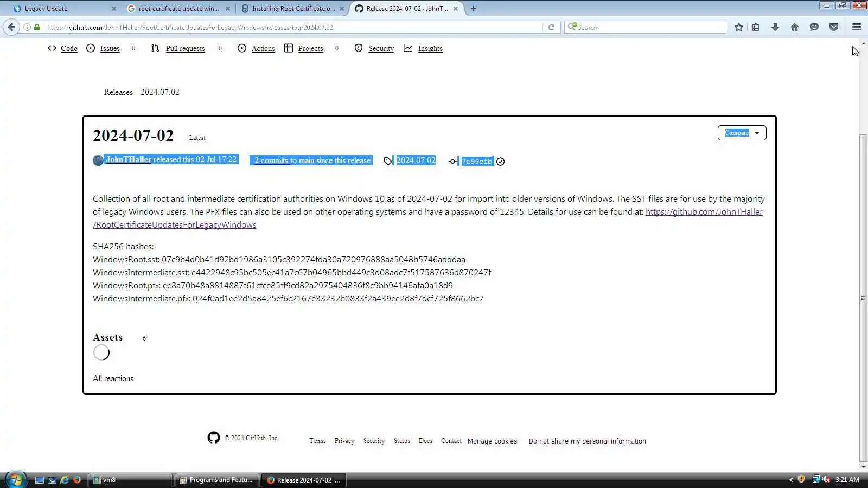Open the footer Security link
The height and width of the screenshot is (488, 868).
coord(374,441)
